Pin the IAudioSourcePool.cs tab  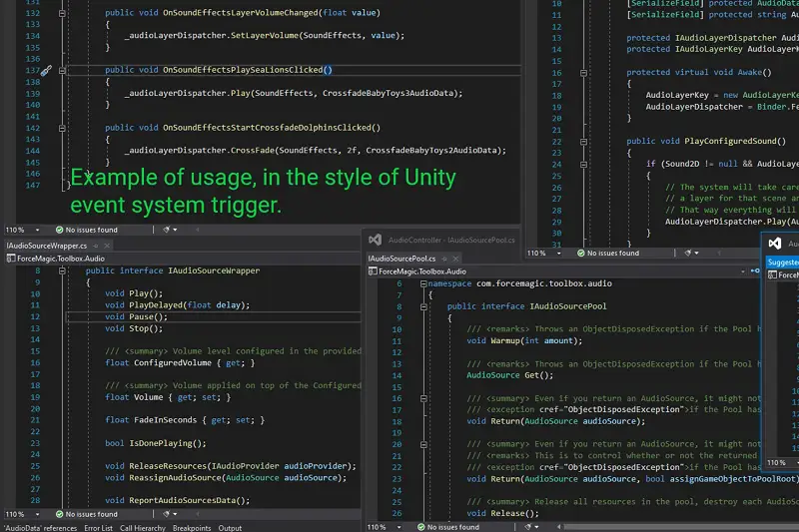click(x=444, y=259)
